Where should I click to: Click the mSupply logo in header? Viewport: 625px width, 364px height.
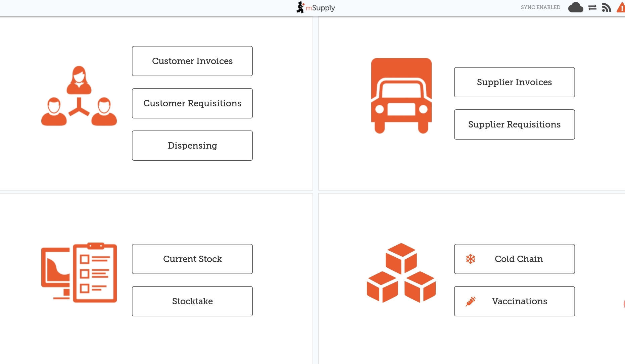click(316, 7)
